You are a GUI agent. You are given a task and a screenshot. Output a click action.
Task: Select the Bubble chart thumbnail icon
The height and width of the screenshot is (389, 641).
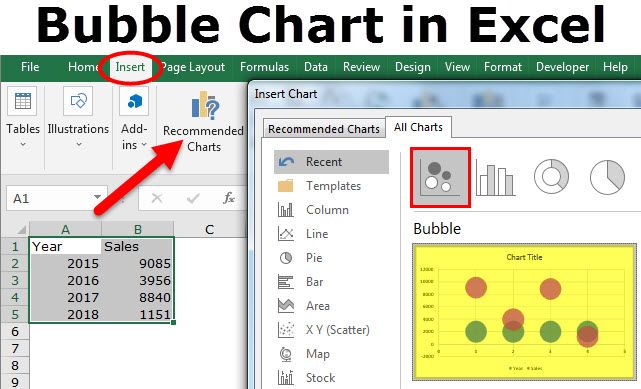pos(440,178)
